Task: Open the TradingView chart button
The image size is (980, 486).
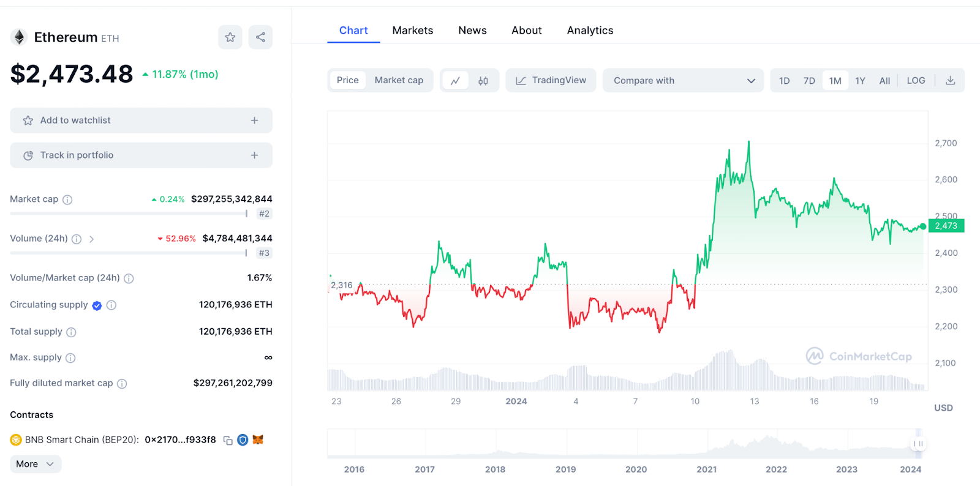Action: (x=551, y=80)
